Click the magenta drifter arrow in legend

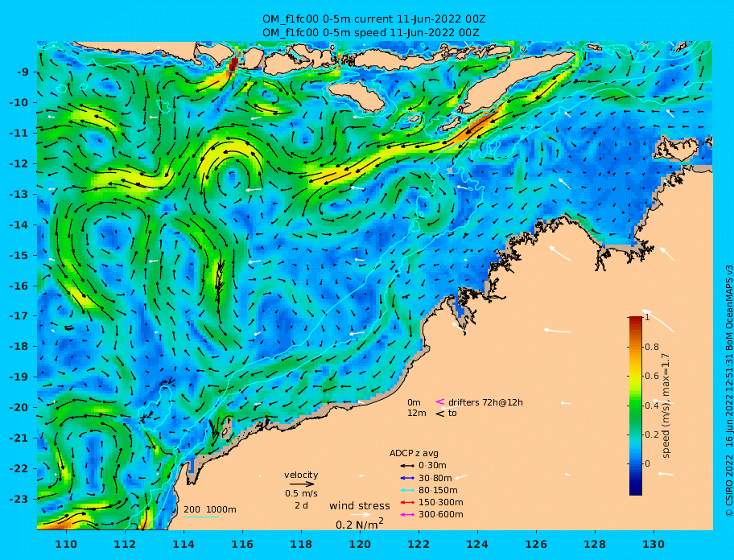coord(440,401)
